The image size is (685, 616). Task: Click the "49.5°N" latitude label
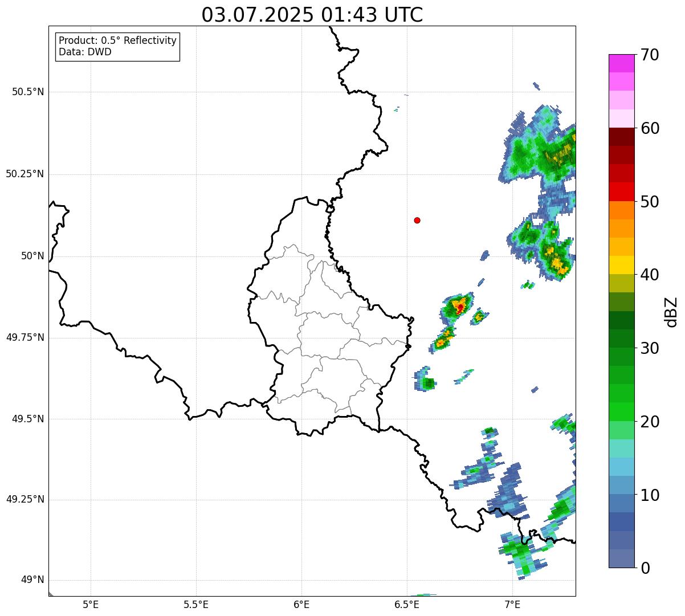(27, 419)
